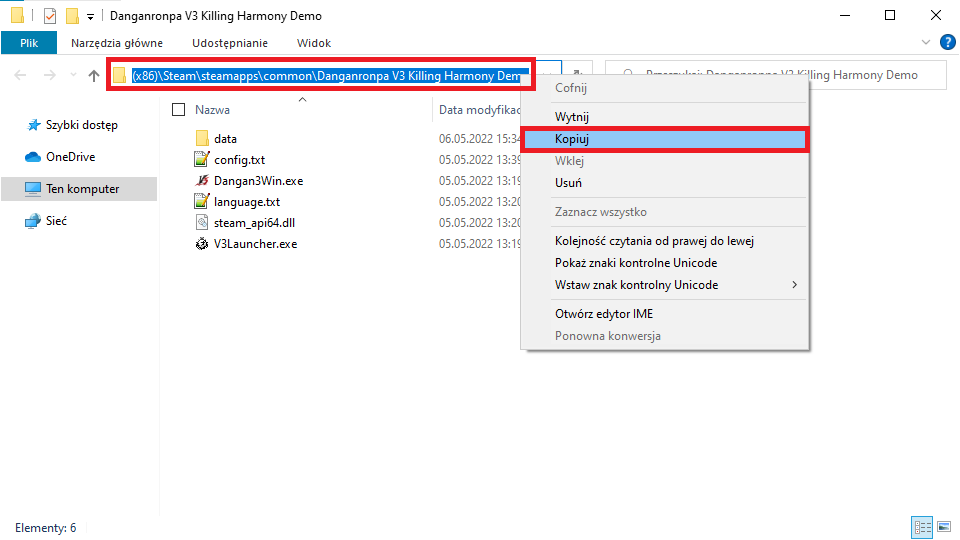960x540 pixels.
Task: Switch to large icons view in status bar
Action: point(944,527)
